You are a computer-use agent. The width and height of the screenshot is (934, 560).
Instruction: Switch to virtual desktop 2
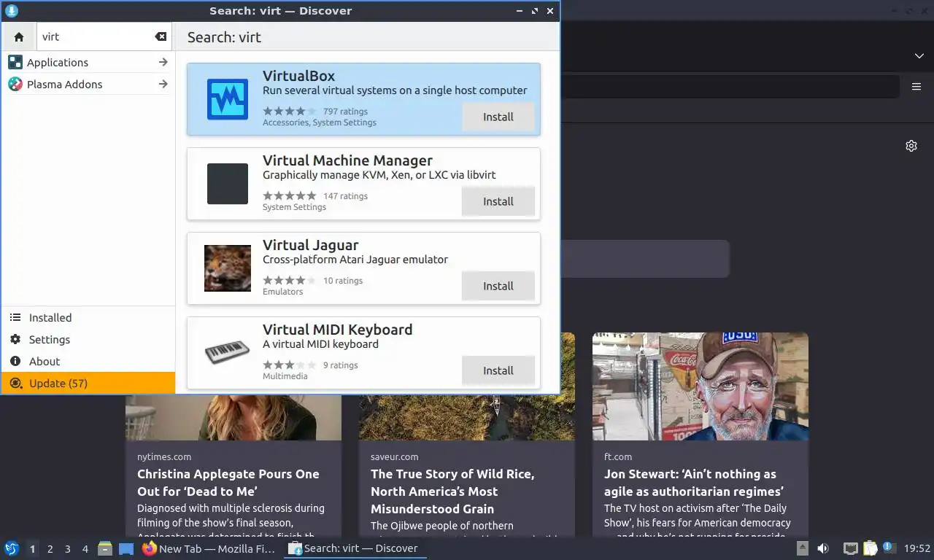pos(50,549)
